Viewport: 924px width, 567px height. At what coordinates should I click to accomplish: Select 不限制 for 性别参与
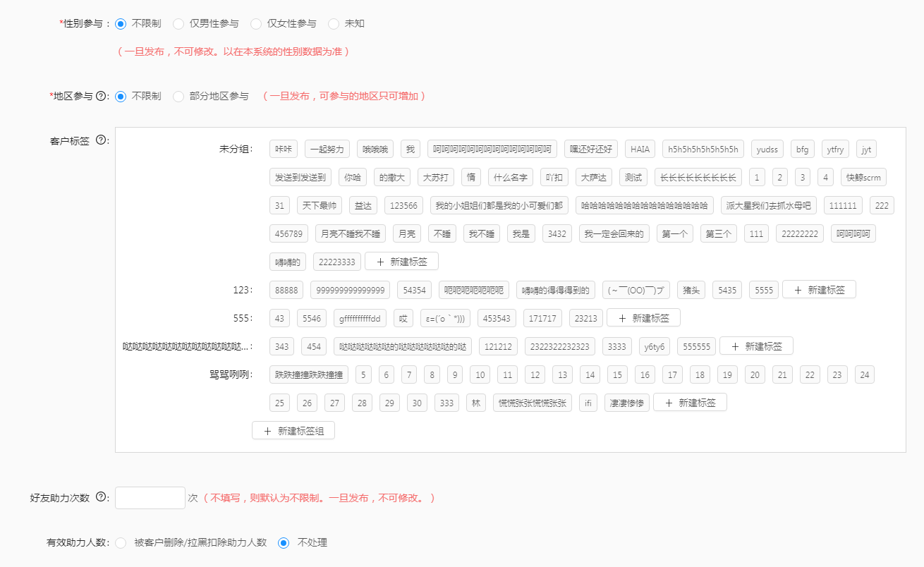[121, 24]
